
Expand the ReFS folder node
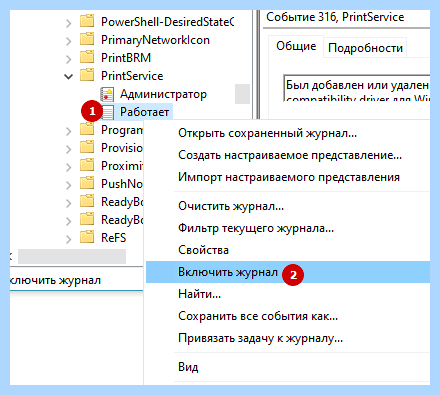68,239
